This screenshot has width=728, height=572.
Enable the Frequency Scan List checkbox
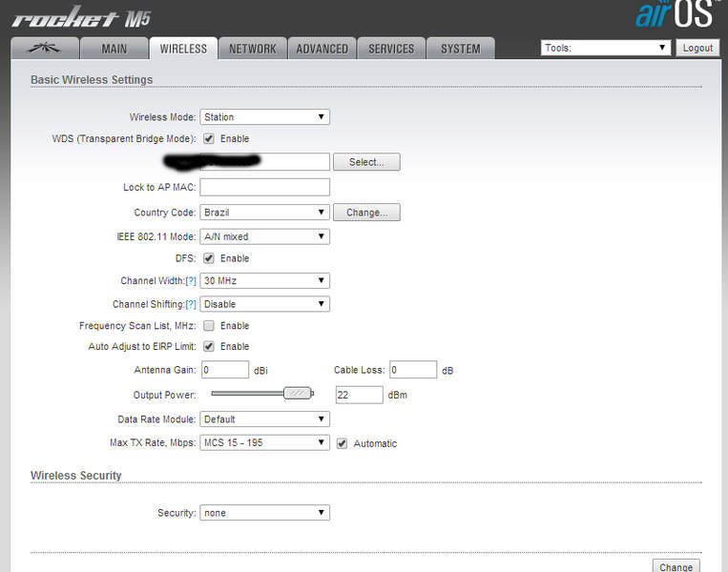tap(209, 326)
